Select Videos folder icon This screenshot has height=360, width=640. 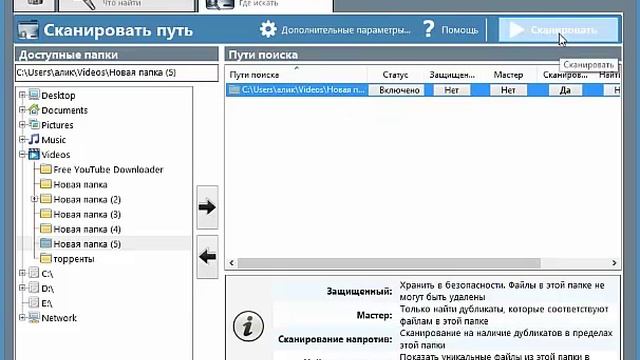coord(34,154)
